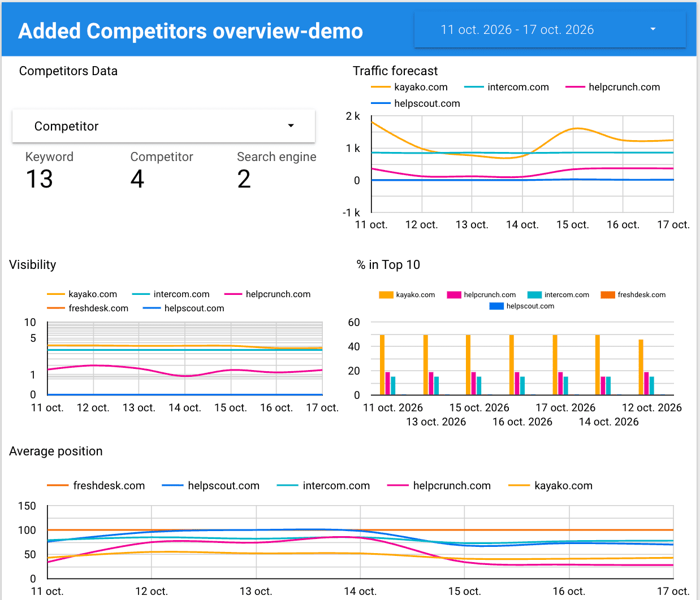Click the 16 oct. 2026 axis label in % in Top 10
The width and height of the screenshot is (700, 600).
pos(522,422)
